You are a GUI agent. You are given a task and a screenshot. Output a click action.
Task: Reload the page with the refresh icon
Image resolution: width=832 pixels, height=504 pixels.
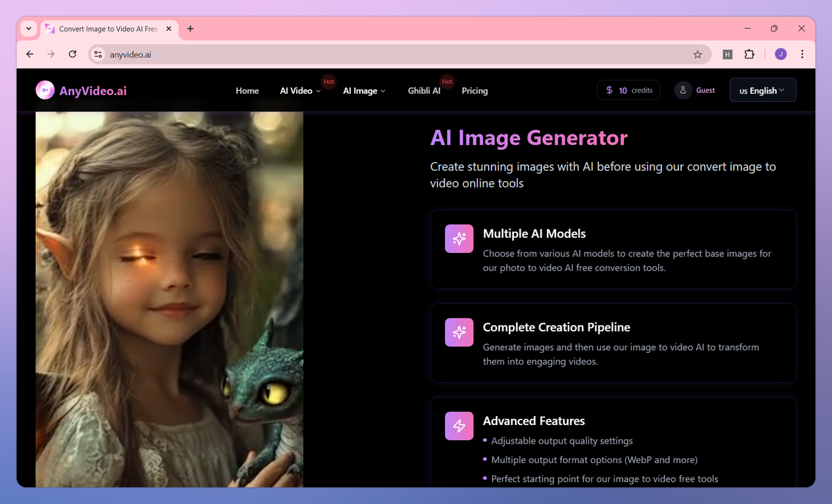tap(72, 54)
